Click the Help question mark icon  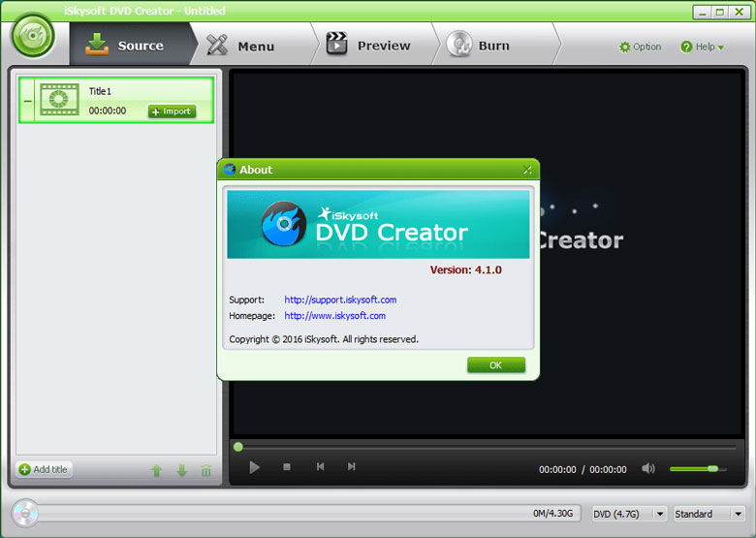[686, 47]
